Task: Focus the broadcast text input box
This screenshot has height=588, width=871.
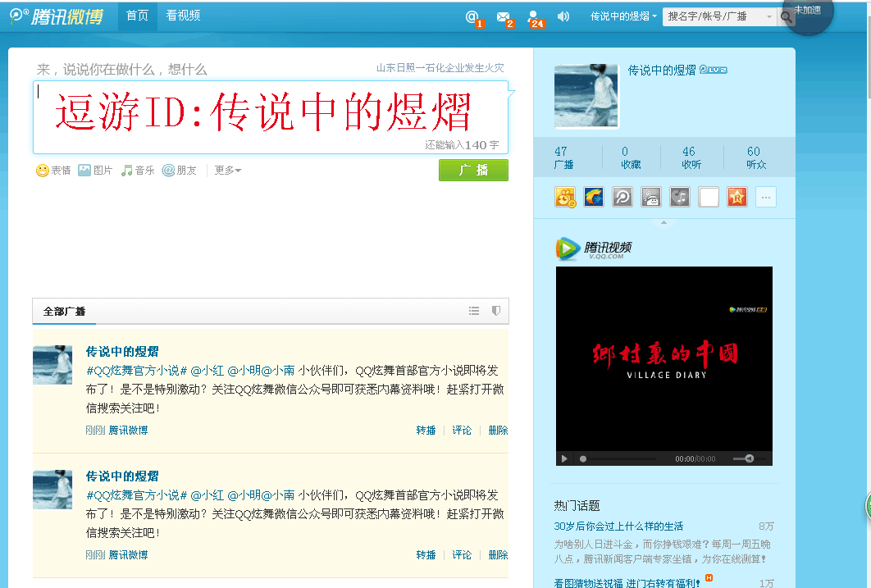Action: click(271, 117)
